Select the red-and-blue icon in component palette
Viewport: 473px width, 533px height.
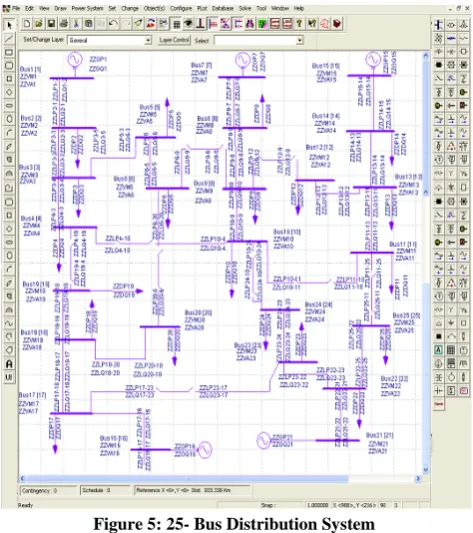(463, 391)
